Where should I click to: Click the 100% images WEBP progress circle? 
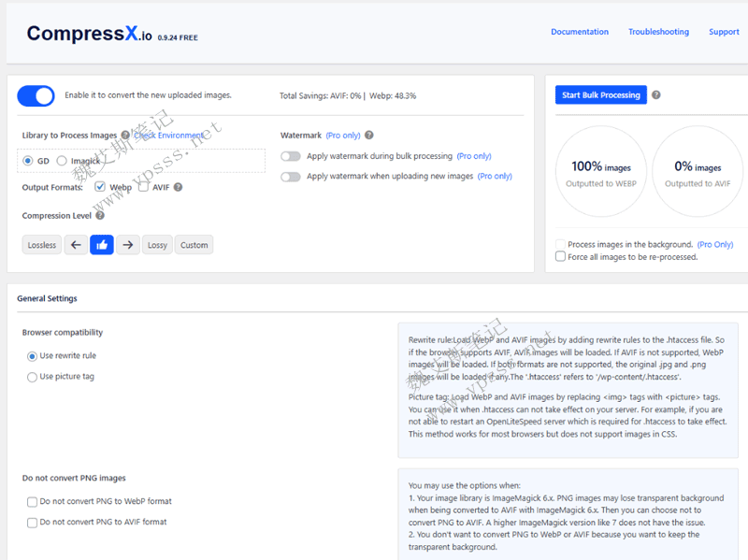tap(601, 172)
